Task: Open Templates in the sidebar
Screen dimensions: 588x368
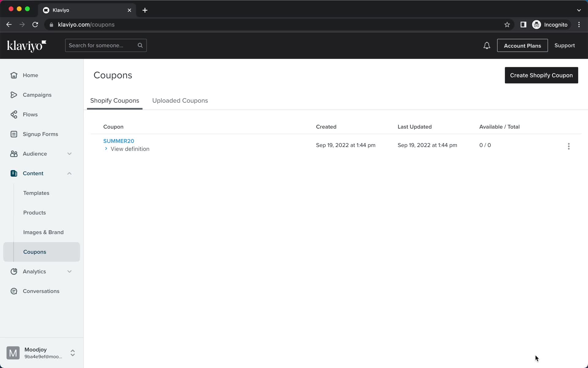Action: pos(36,193)
